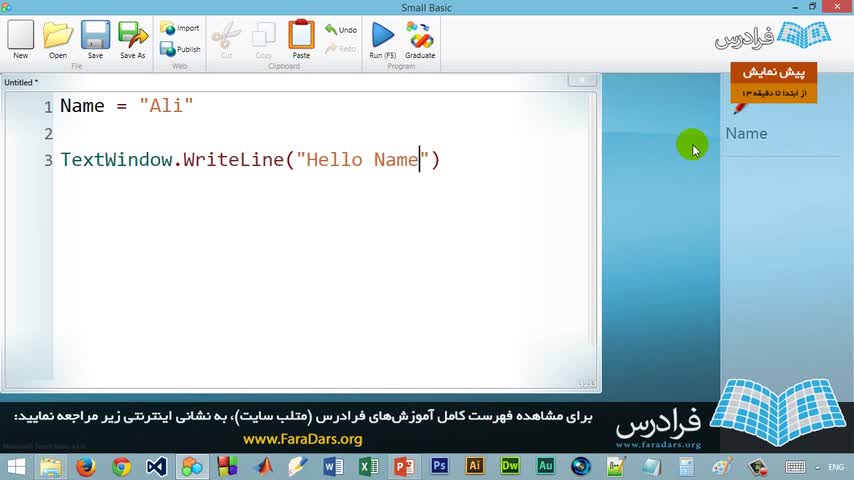Open MATLAB from the taskbar

(x=265, y=467)
